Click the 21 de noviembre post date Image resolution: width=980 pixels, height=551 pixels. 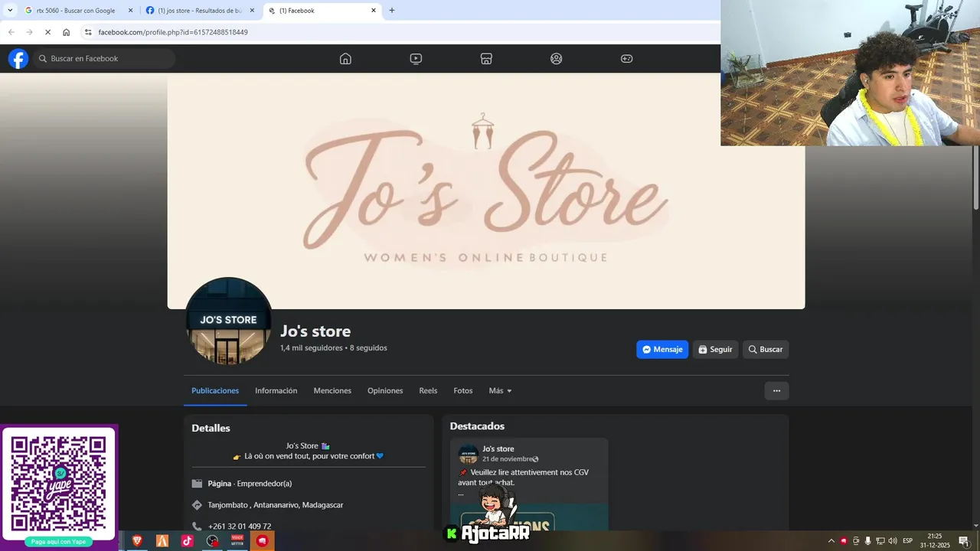[x=507, y=459]
